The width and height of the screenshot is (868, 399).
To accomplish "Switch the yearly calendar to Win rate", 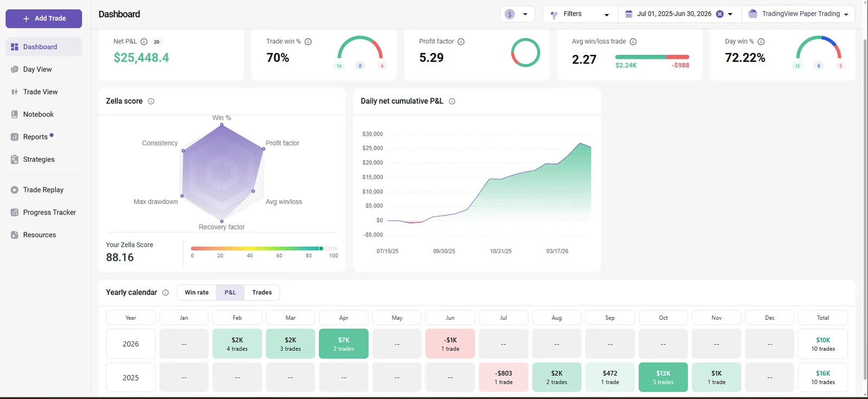I will pyautogui.click(x=197, y=293).
